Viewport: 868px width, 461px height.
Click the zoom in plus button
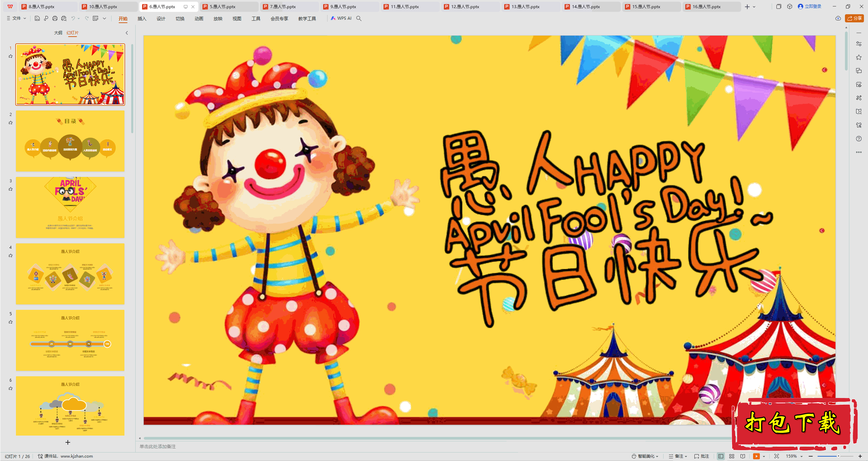[860, 456]
